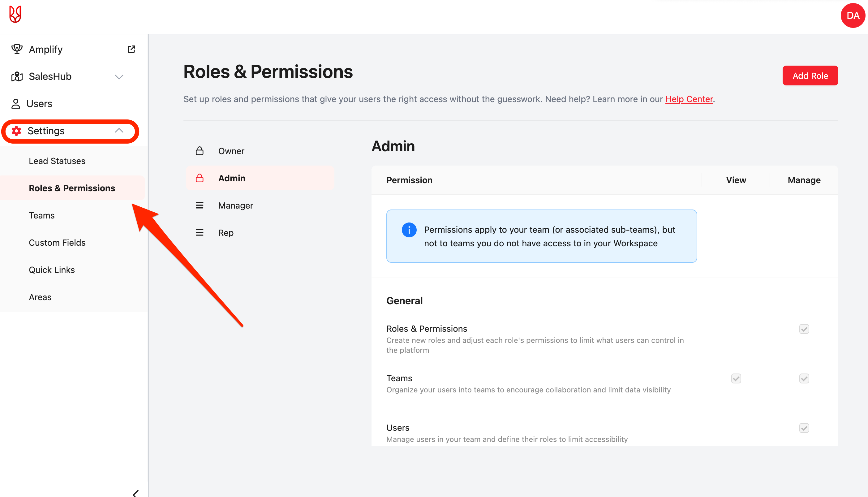The image size is (868, 497).
Task: Open the DA user avatar menu
Action: (853, 16)
